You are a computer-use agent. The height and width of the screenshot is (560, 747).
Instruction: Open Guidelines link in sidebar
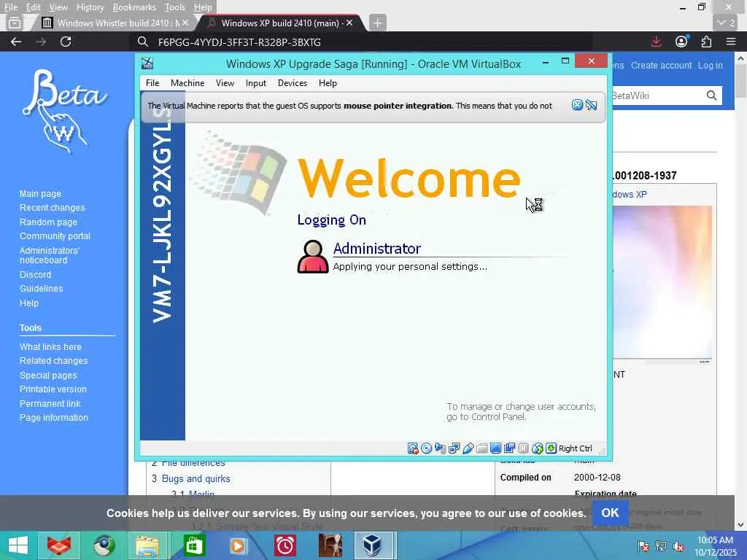coord(41,289)
